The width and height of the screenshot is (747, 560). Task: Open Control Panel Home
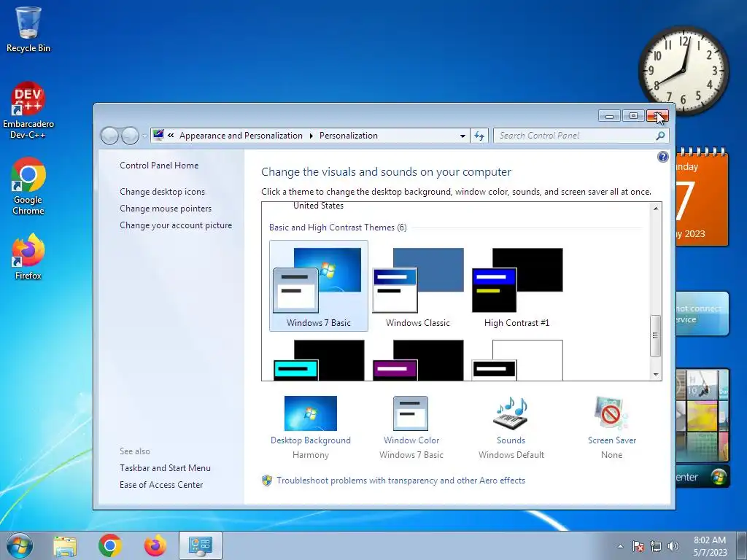159,166
